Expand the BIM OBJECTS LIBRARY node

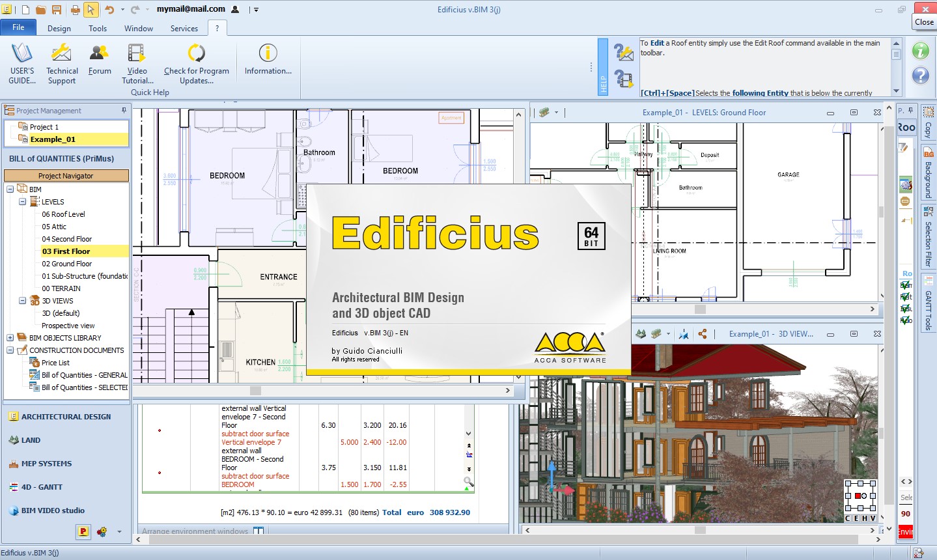point(10,338)
